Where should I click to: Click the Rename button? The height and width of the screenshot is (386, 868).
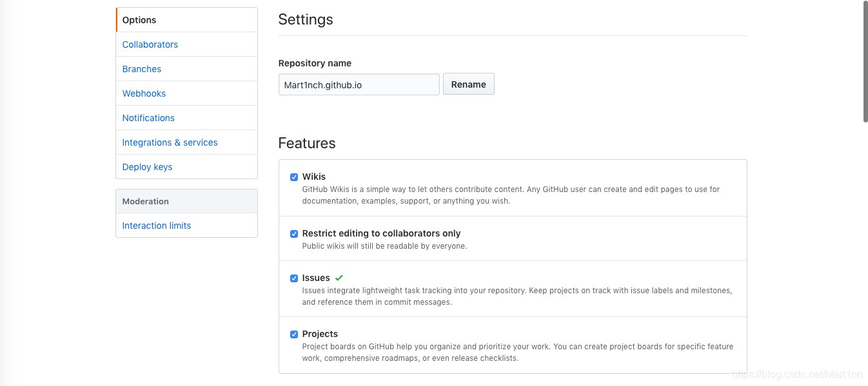pos(469,84)
